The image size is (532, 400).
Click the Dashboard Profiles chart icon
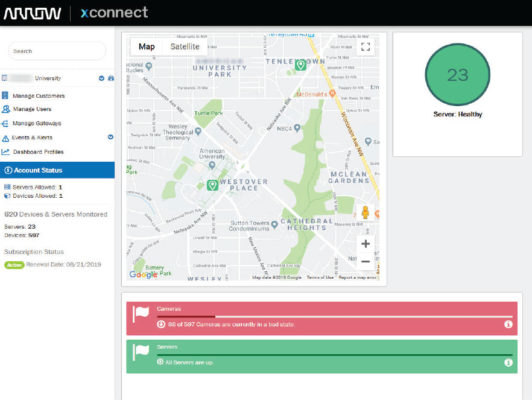5,152
